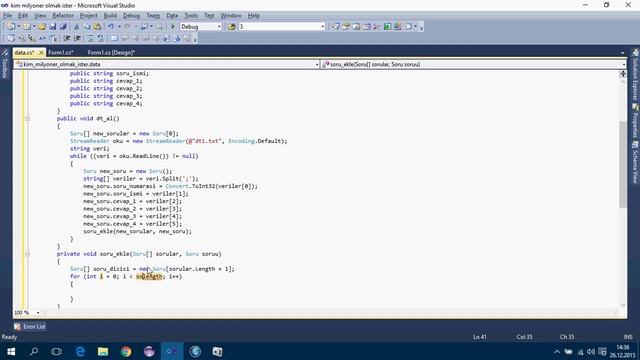This screenshot has width=640, height=360.
Task: Click the Open File folder icon
Action: click(42, 27)
